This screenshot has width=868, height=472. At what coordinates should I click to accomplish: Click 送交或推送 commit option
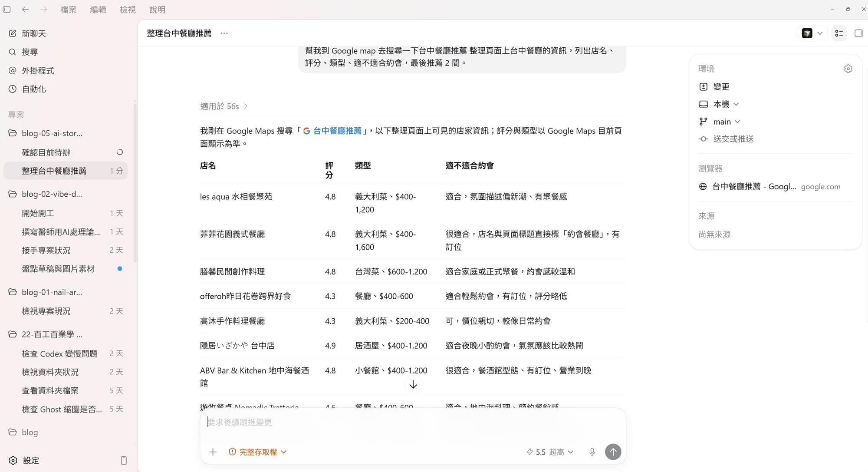point(727,139)
